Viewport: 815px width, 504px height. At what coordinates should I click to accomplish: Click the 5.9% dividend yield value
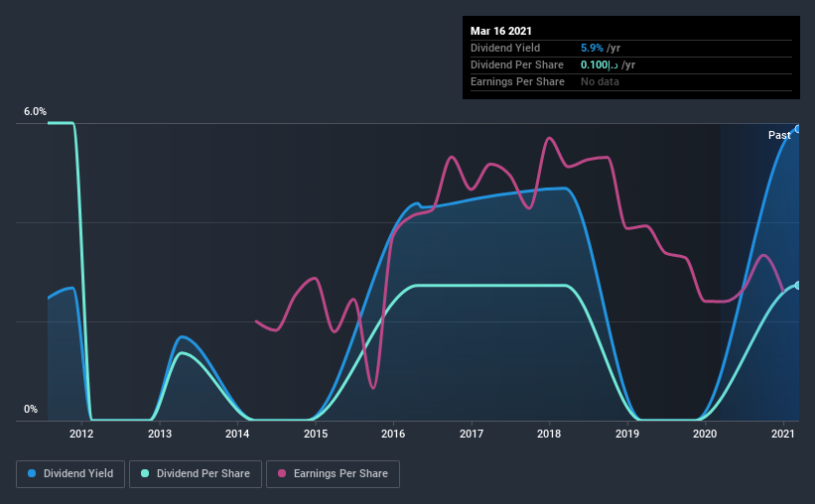(x=592, y=48)
